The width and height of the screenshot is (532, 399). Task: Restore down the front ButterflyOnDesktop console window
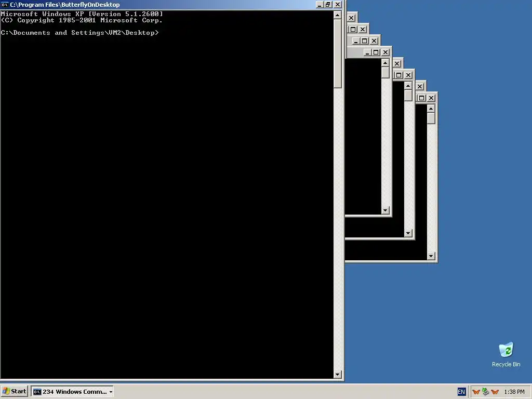click(328, 5)
